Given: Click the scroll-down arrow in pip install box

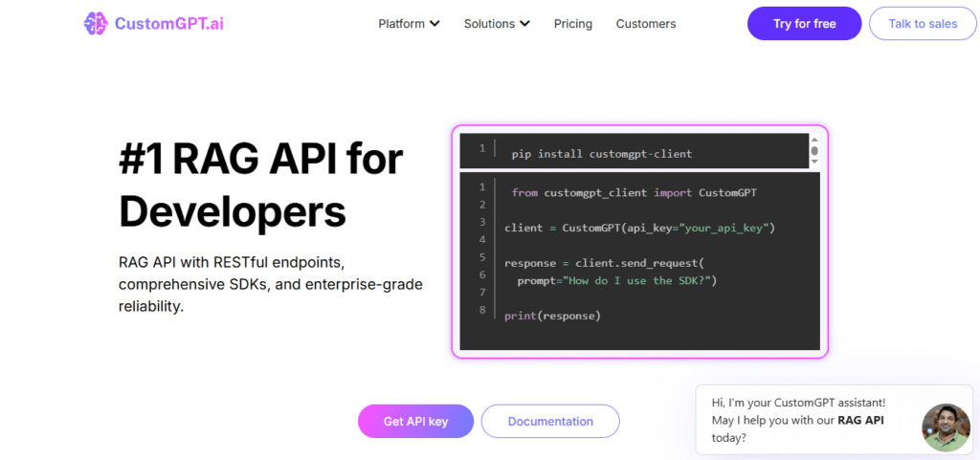Looking at the screenshot, I should tap(814, 162).
